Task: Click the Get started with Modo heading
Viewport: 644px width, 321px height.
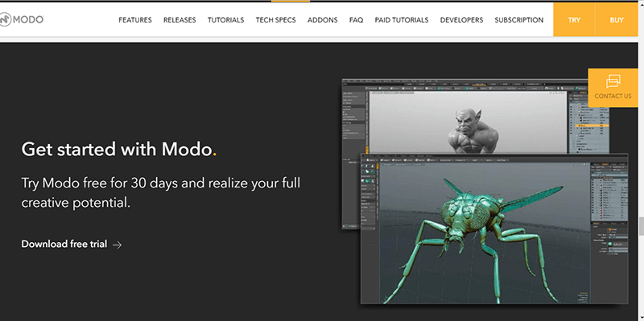Action: (x=119, y=149)
